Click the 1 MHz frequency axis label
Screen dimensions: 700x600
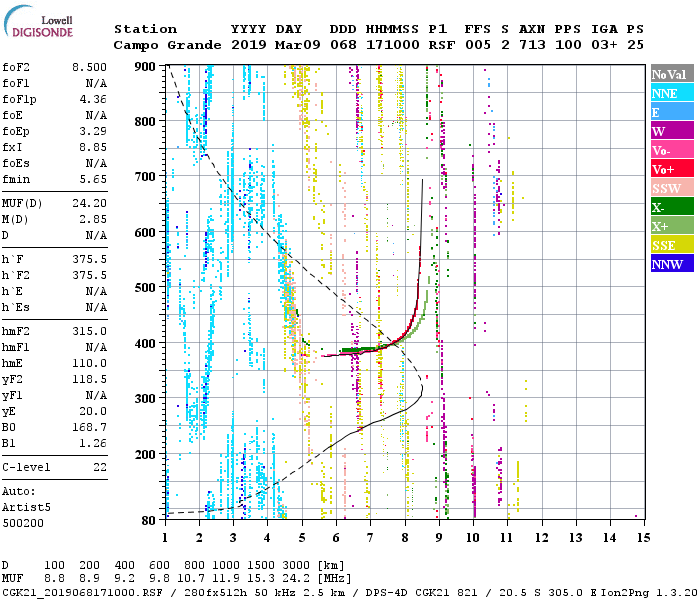pos(165,538)
